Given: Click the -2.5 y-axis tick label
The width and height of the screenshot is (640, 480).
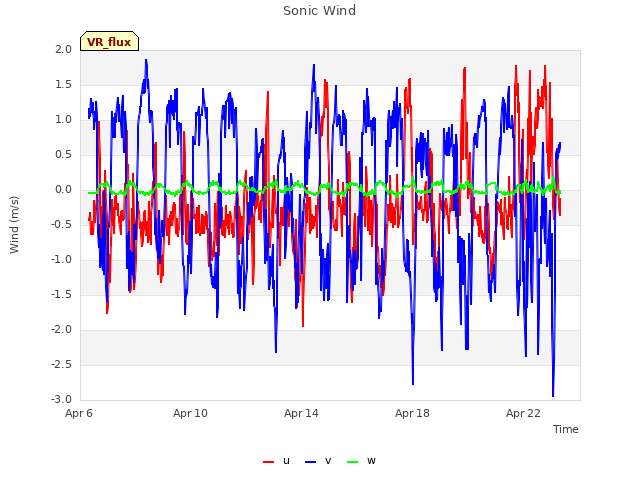Looking at the screenshot, I should tap(62, 364).
